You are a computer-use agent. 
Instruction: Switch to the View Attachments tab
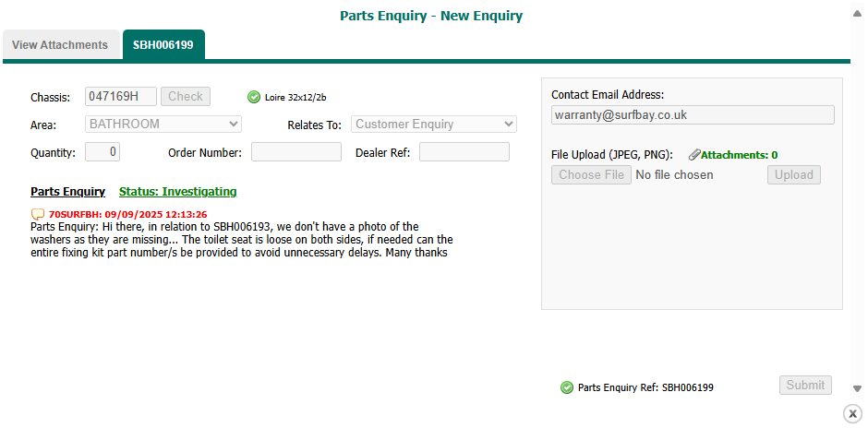tap(60, 44)
